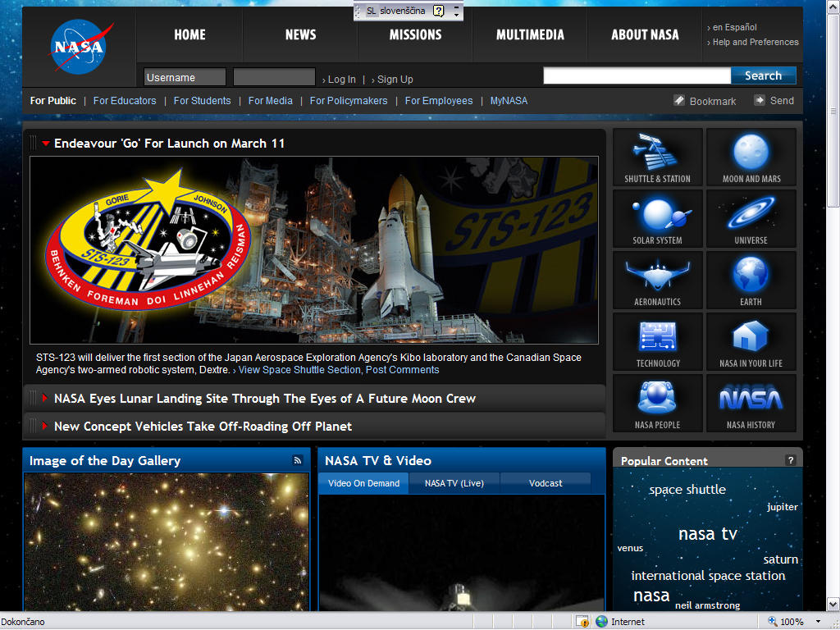Open the Moon and Mars topic icon
840x630 pixels.
point(751,157)
